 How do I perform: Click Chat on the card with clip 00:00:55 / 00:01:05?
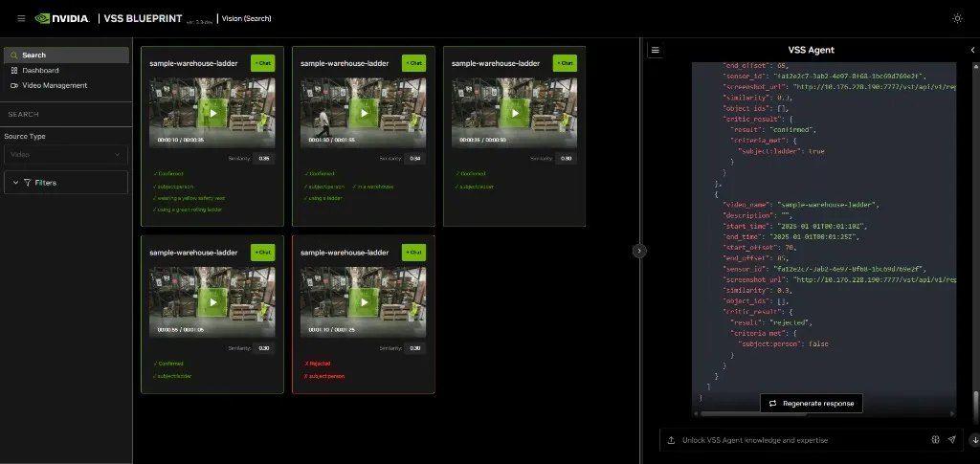263,253
